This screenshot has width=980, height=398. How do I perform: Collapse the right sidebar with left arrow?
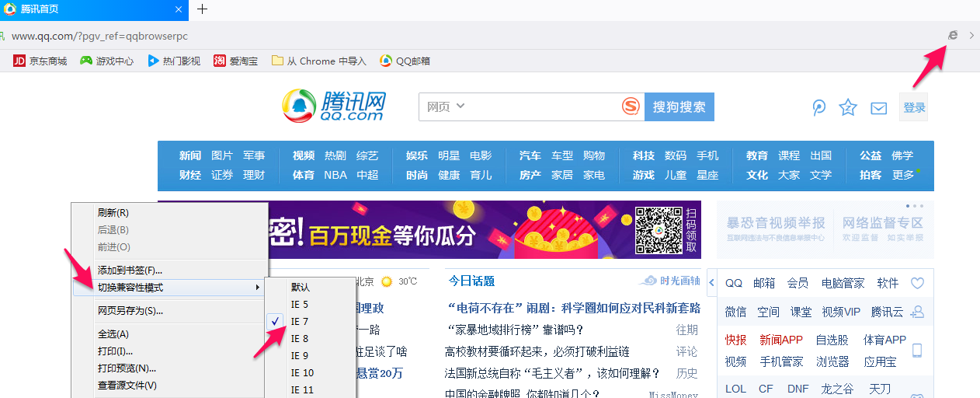[711, 283]
